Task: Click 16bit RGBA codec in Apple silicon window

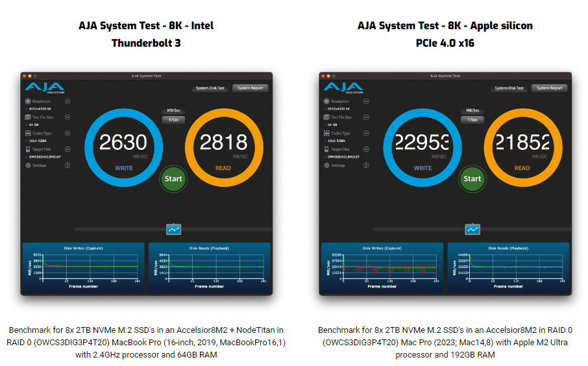Action: click(337, 141)
